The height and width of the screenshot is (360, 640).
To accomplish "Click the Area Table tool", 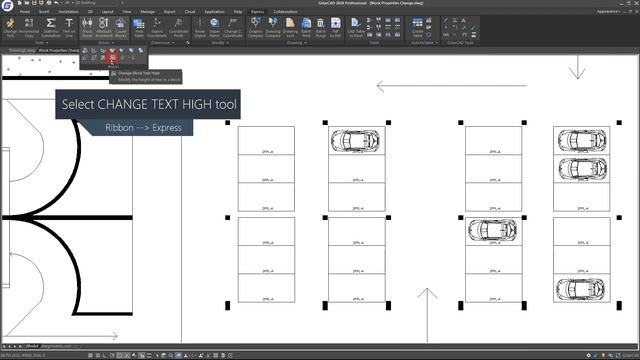I will tap(139, 28).
